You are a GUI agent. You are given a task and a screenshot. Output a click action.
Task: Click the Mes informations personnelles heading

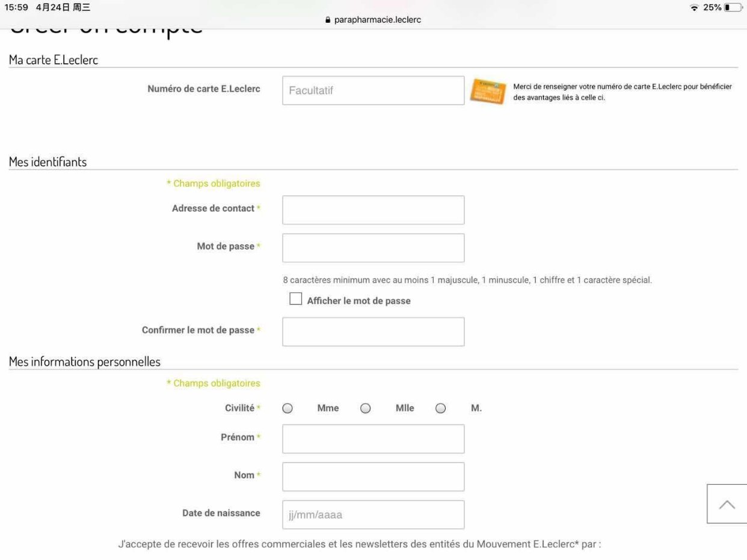[85, 362]
